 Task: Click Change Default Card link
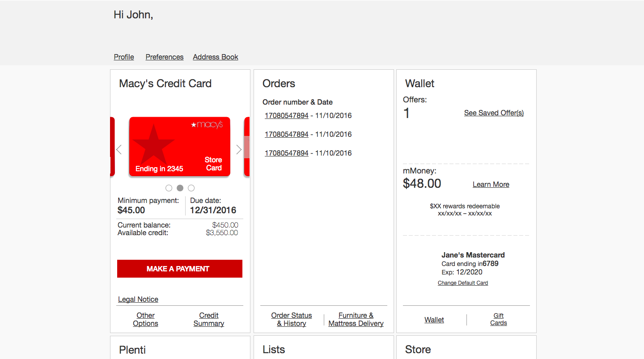coord(463,283)
